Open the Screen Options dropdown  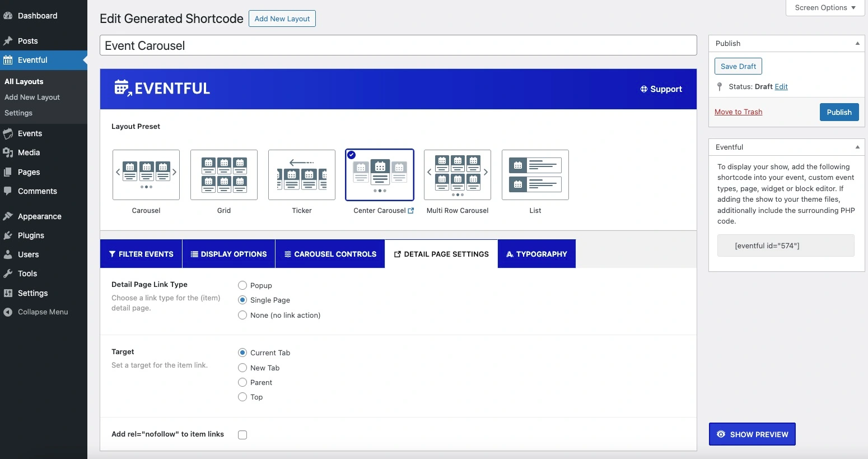coord(825,8)
